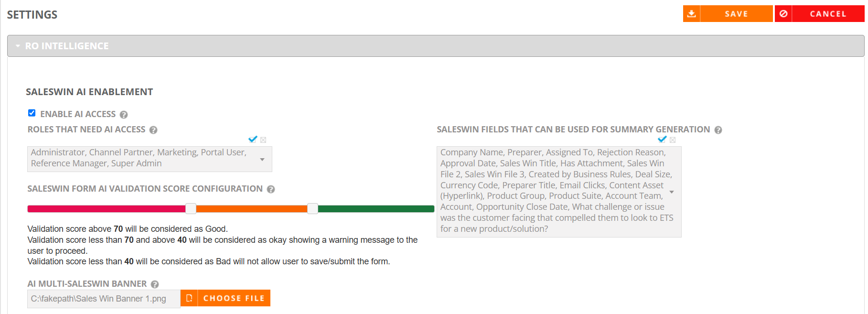Deselect all Saleswin fields with X icon
Viewport: 868px width, 314px height.
click(x=673, y=140)
